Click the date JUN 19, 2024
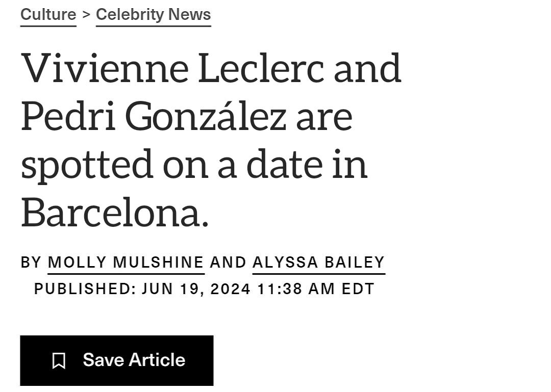 [x=196, y=289]
